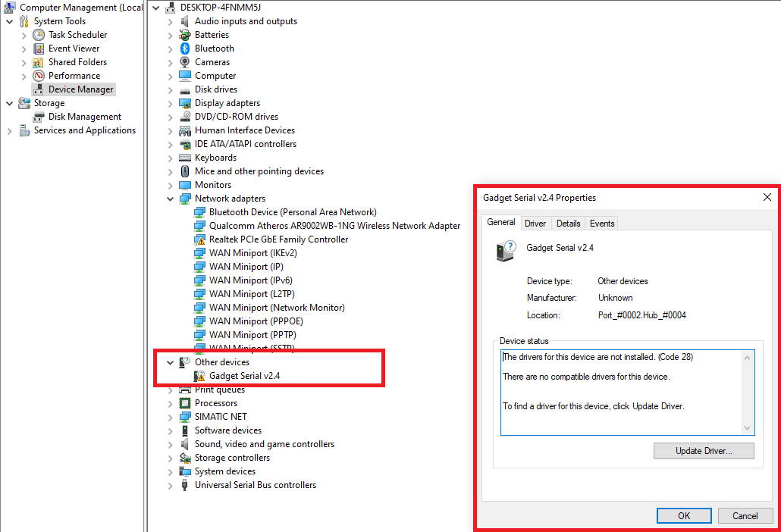
Task: Click the Update Driver button
Action: pyautogui.click(x=704, y=450)
